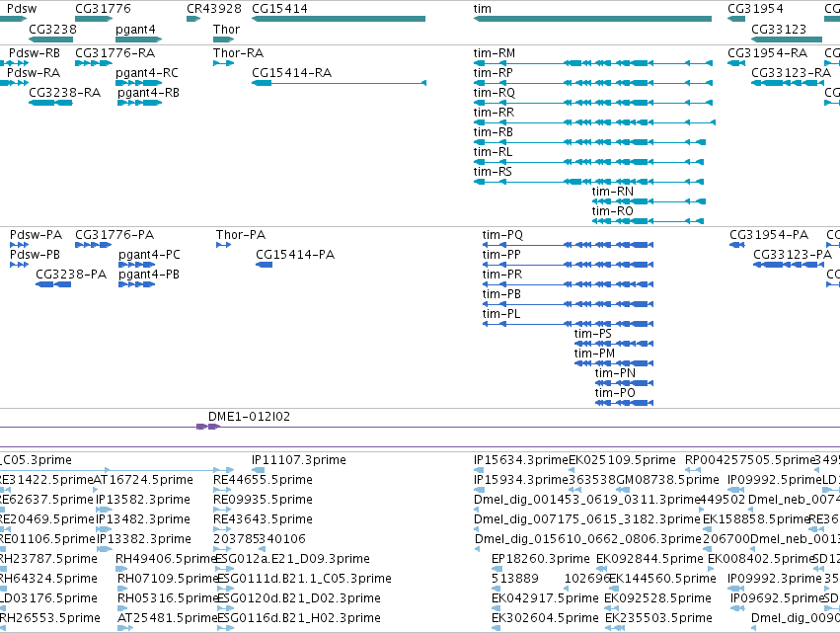The height and width of the screenshot is (633, 840).
Task: Select transcript tim-RP
Action: [593, 83]
